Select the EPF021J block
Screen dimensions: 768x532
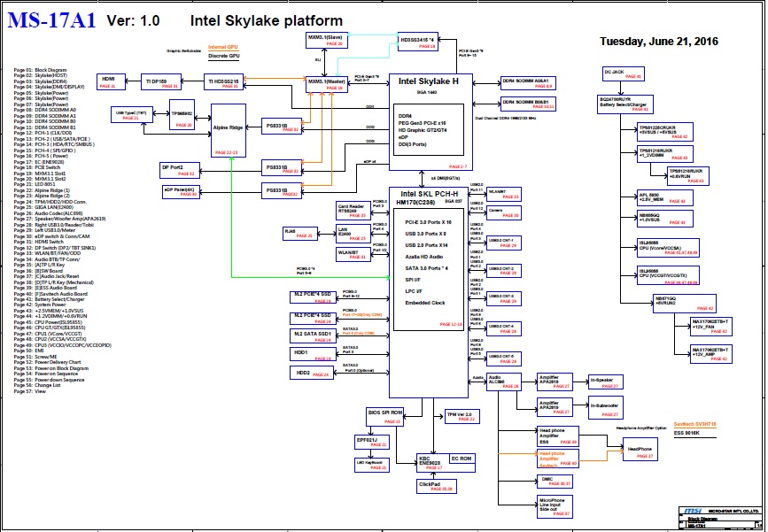click(x=372, y=442)
